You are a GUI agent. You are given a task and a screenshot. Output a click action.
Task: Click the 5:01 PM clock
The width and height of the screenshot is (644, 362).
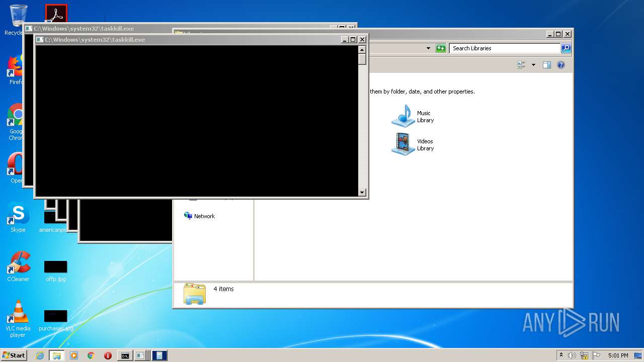click(x=618, y=355)
